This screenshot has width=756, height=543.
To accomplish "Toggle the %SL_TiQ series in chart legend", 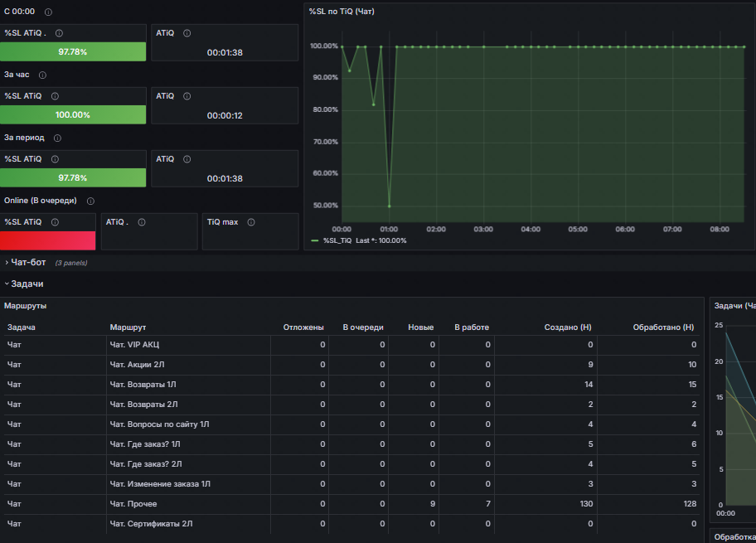I will [342, 240].
